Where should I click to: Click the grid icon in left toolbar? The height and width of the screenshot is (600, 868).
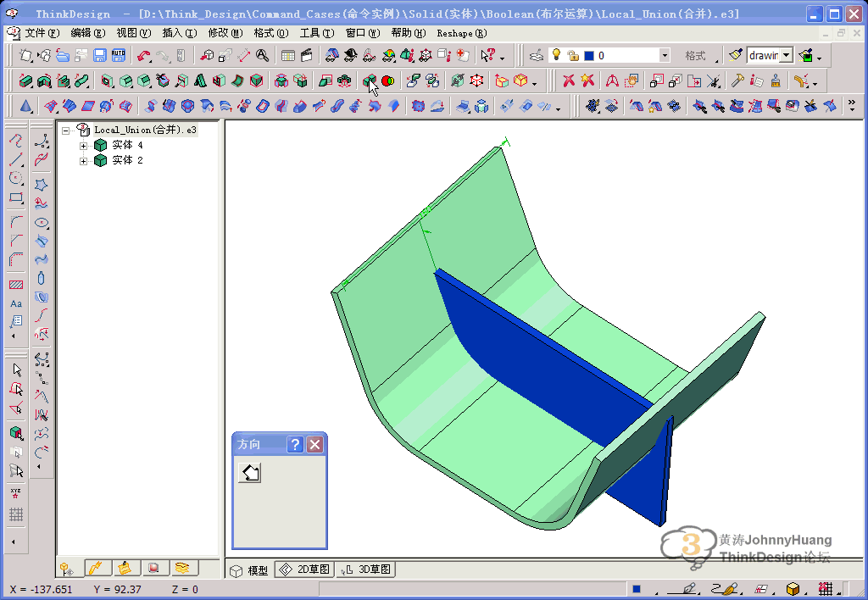16,514
